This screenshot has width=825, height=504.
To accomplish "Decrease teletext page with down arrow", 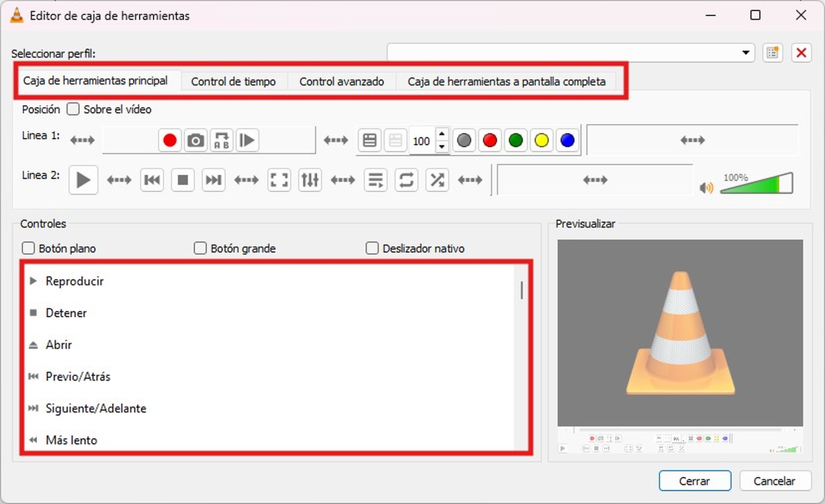I will (x=442, y=146).
